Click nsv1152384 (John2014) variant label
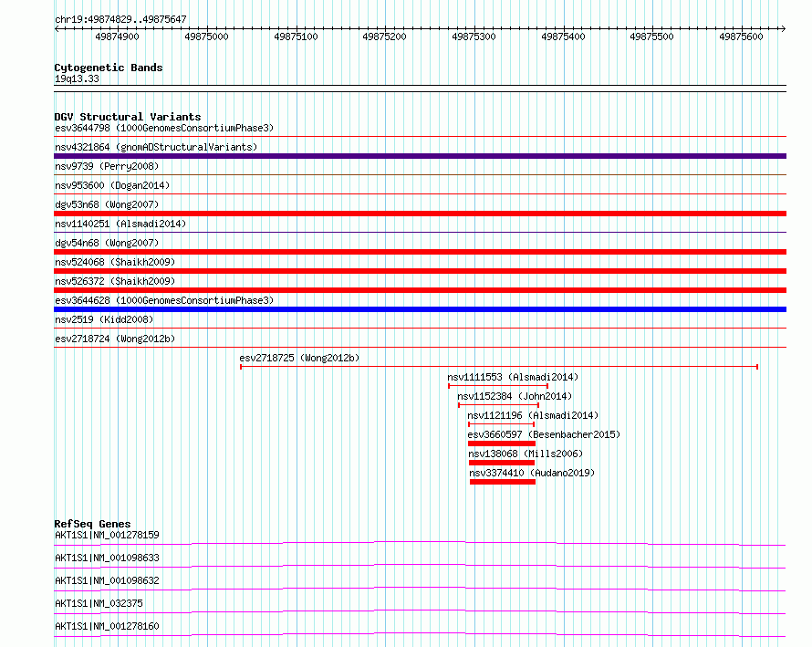 click(515, 396)
